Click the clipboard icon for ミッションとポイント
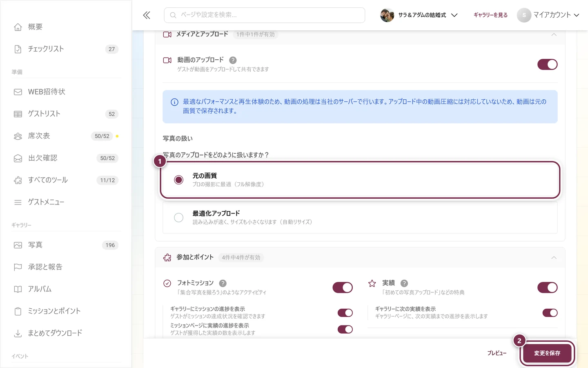This screenshot has height=368, width=588. coord(18,312)
